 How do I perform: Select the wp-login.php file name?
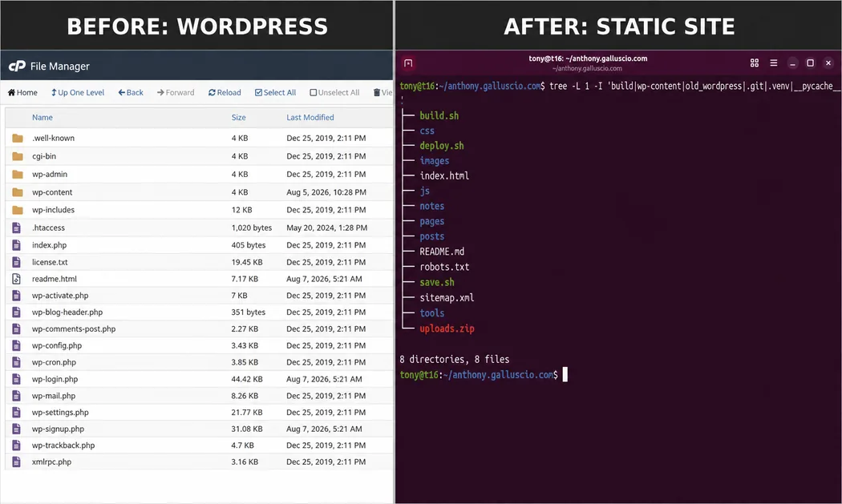coord(55,379)
